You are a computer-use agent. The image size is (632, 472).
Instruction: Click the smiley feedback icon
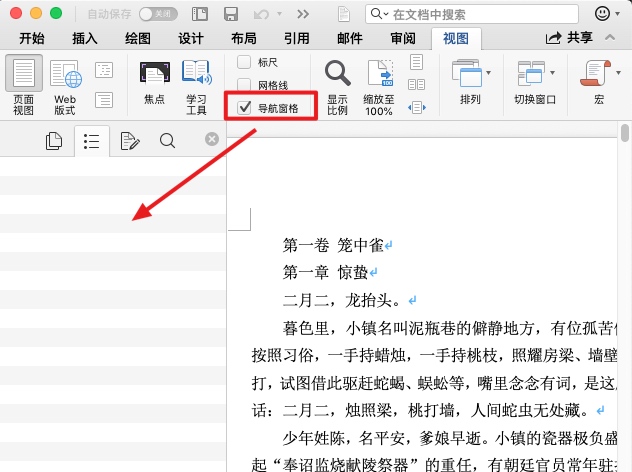[602, 14]
